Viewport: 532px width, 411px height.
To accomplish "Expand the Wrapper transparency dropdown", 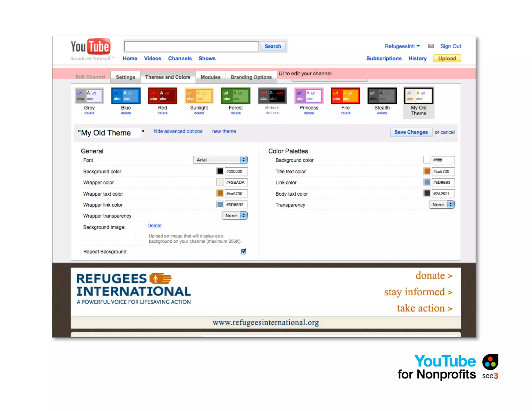I will (x=235, y=216).
